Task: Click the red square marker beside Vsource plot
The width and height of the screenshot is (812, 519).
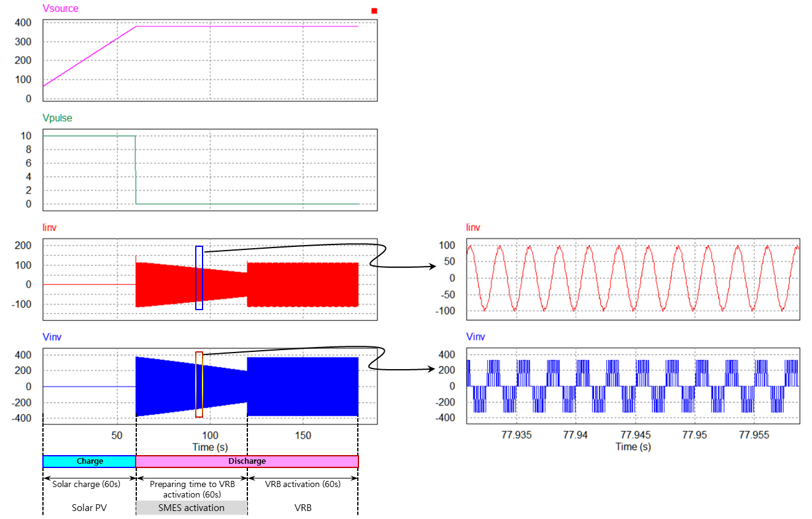Action: [x=374, y=11]
